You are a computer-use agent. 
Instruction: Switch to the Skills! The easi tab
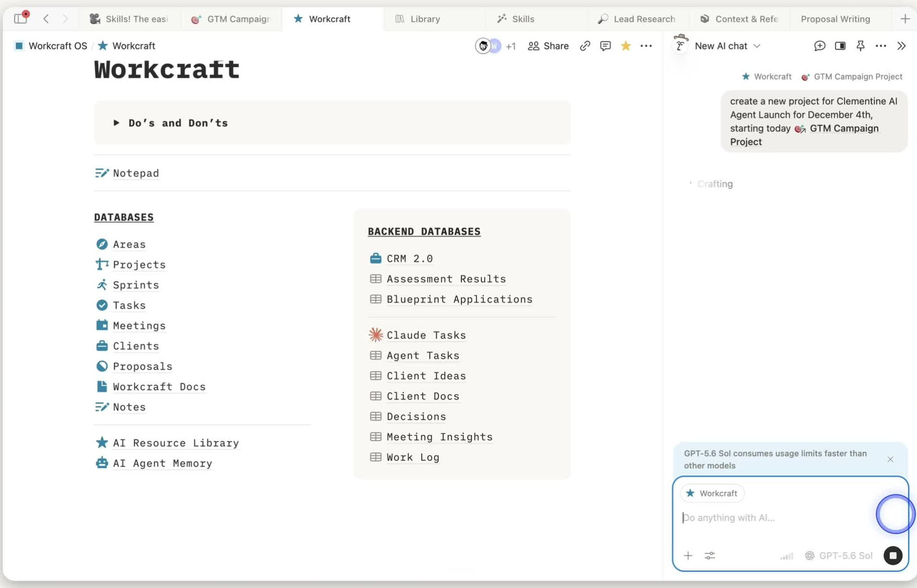pyautogui.click(x=129, y=19)
